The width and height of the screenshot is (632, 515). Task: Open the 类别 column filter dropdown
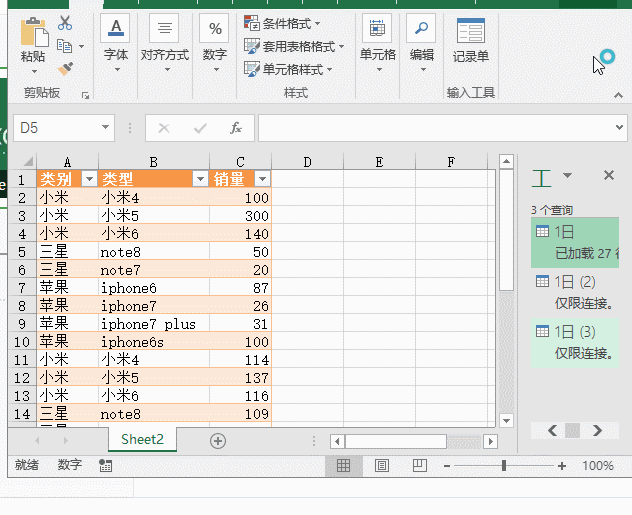point(89,179)
